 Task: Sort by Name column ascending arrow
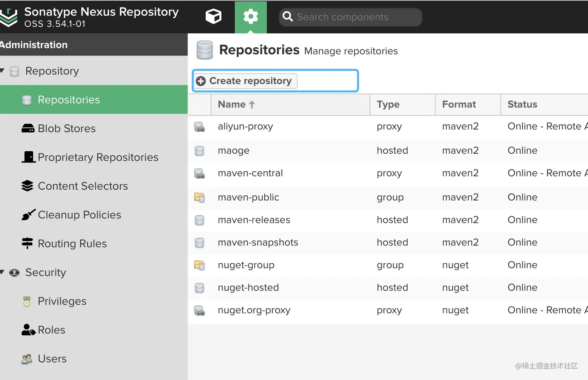[x=252, y=104]
